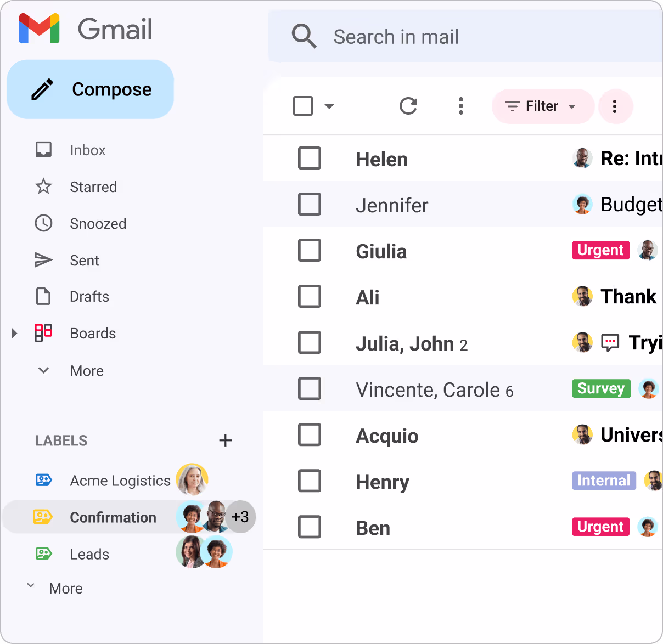Select Helen's email checkbox
The image size is (663, 644).
tap(310, 158)
